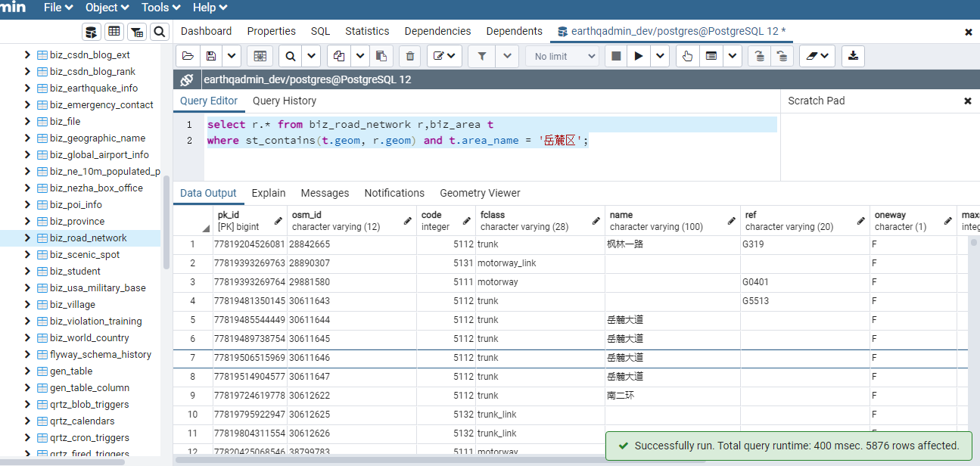980x466 pixels.
Task: Expand the Explain options dropdown arrow
Action: tap(732, 56)
